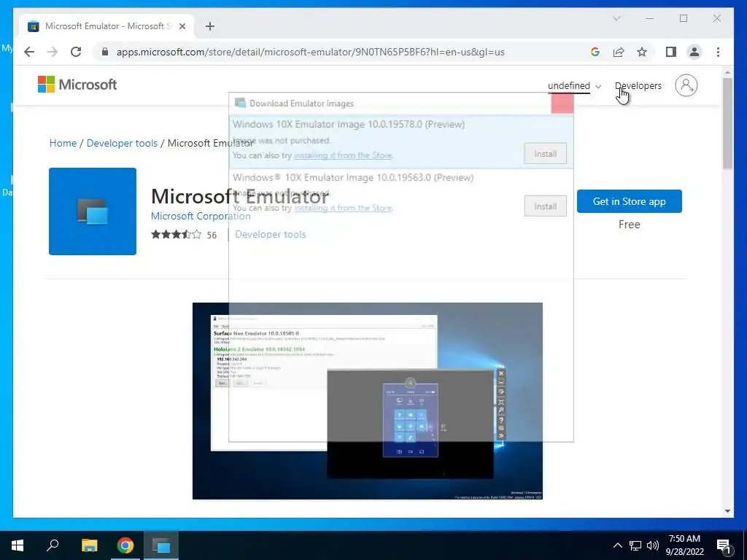Screen dimensions: 747x560
Task: Click Get in Store app button
Action: [x=629, y=201]
